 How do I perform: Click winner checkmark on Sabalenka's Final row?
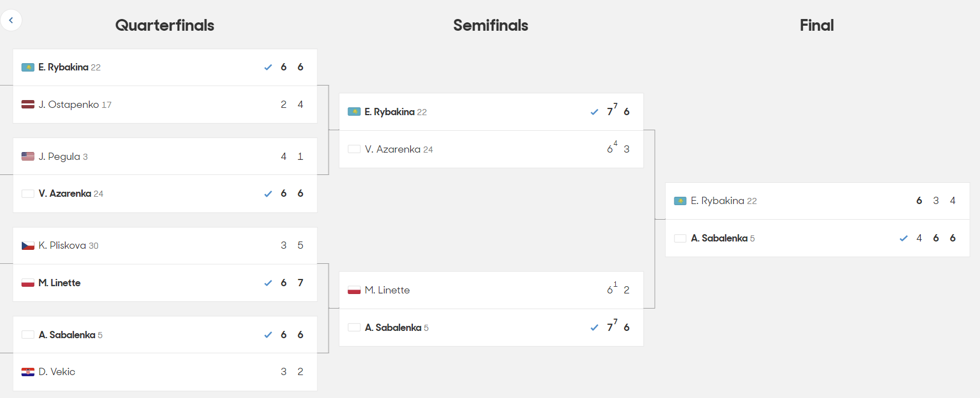[903, 238]
